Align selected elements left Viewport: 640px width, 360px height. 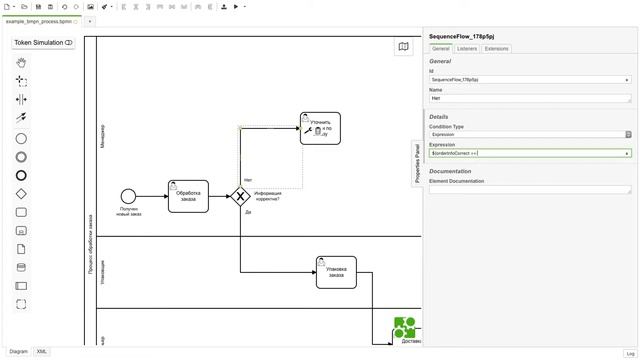(x=124, y=7)
